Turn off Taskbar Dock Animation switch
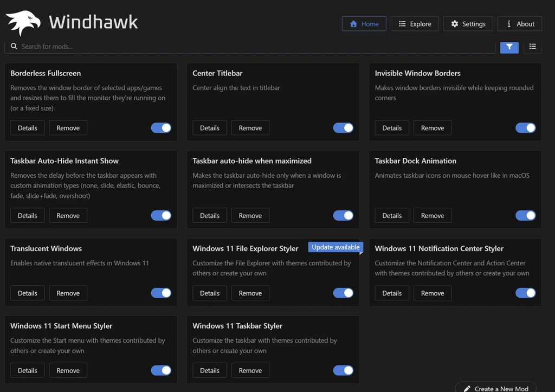 point(525,215)
